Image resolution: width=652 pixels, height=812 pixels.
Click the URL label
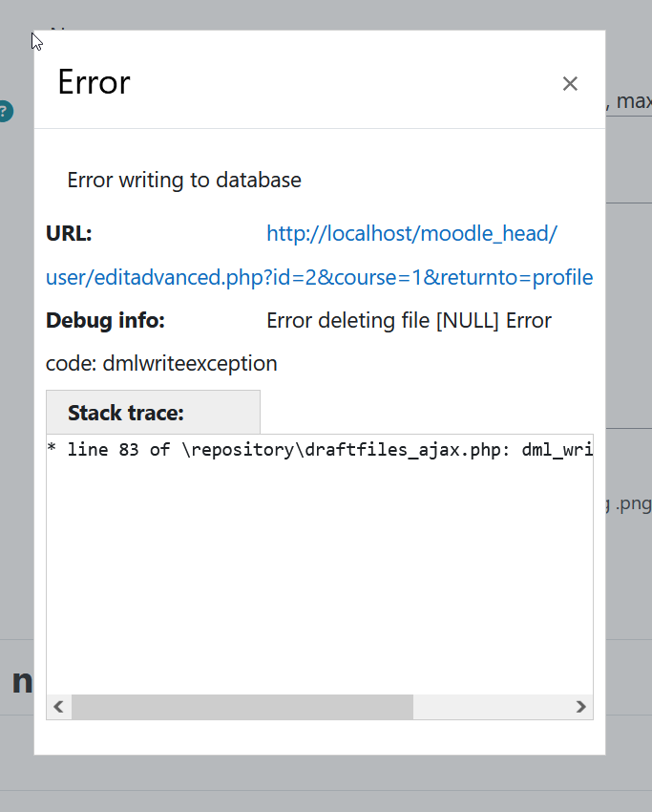pyautogui.click(x=69, y=233)
